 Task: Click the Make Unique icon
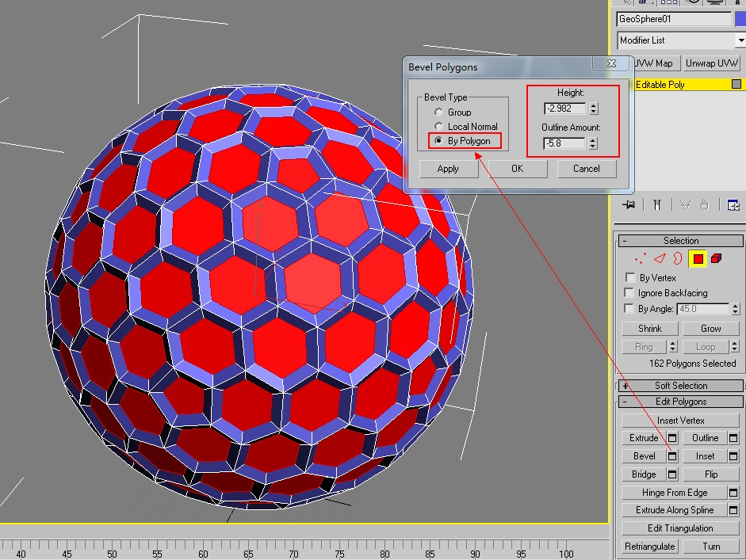point(685,205)
